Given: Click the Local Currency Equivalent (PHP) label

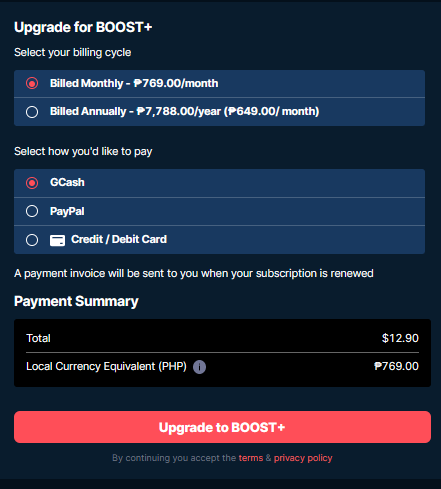Looking at the screenshot, I should [x=106, y=366].
